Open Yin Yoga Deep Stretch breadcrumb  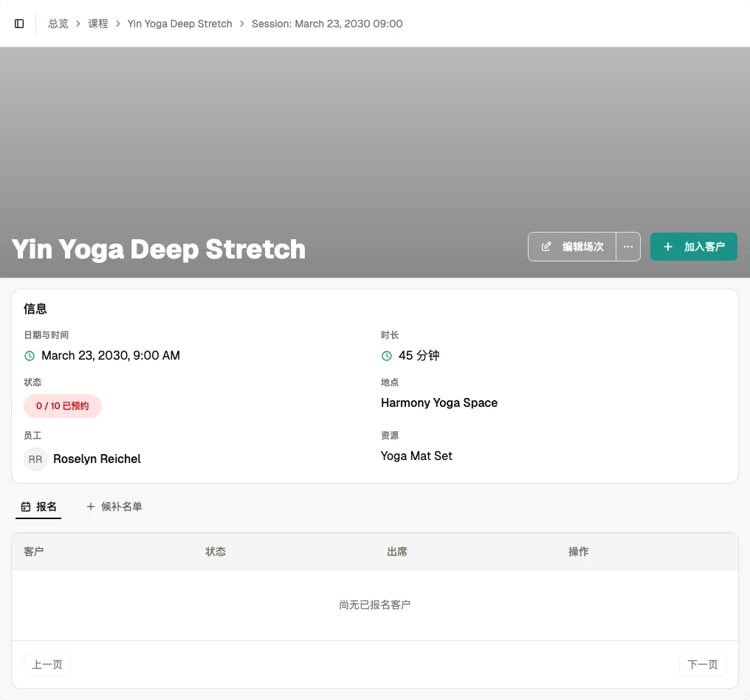(179, 24)
